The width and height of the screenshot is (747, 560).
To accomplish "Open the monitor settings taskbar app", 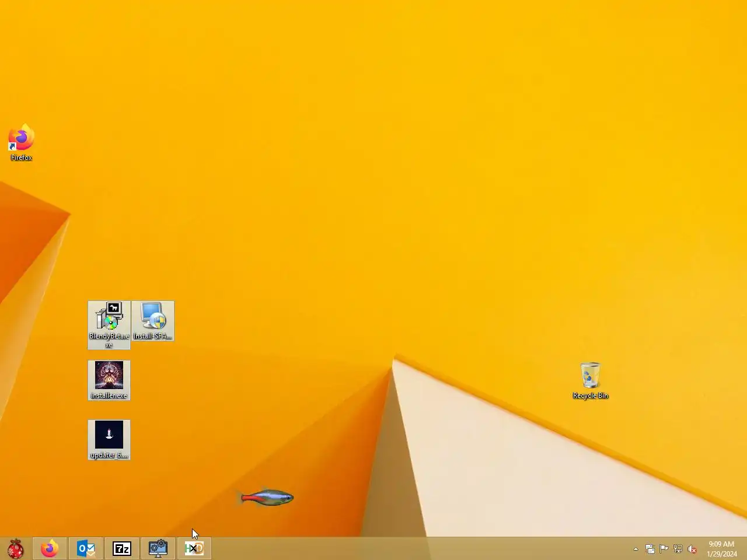I will (x=158, y=548).
